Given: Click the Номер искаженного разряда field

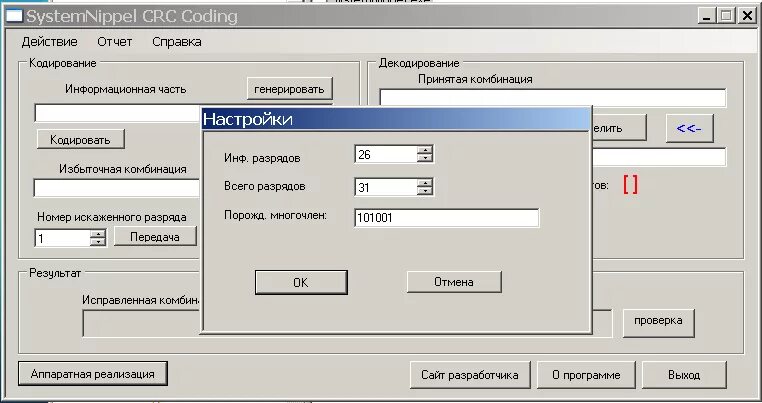Looking at the screenshot, I should click(x=62, y=238).
